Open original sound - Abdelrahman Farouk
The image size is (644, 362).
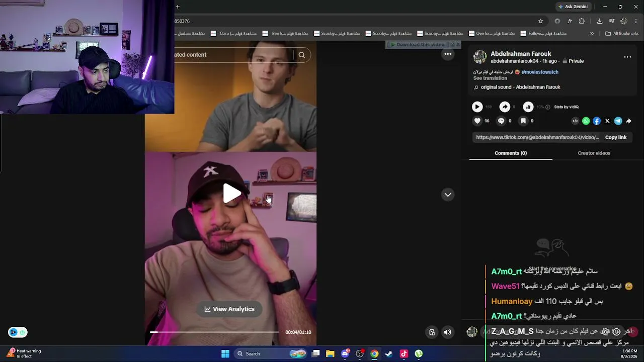tap(520, 87)
